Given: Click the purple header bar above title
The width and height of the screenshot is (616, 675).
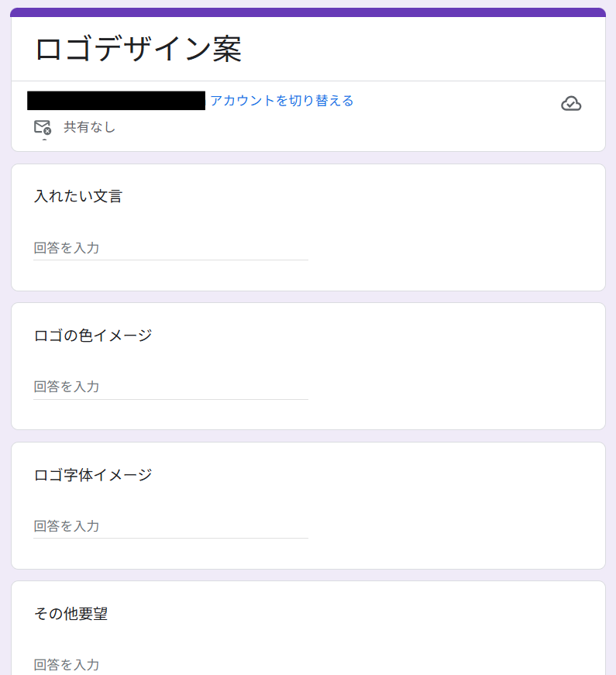Looking at the screenshot, I should 308,12.
